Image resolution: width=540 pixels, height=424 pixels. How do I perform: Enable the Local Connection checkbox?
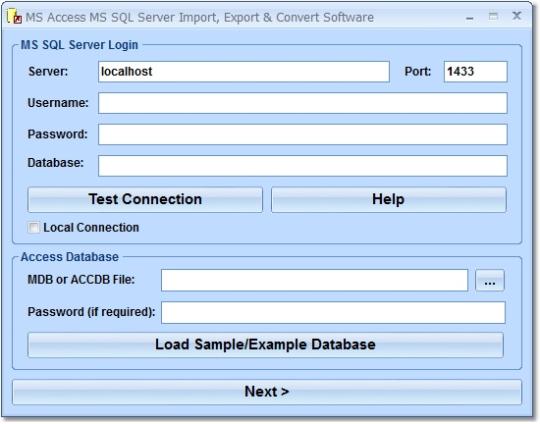pos(34,228)
